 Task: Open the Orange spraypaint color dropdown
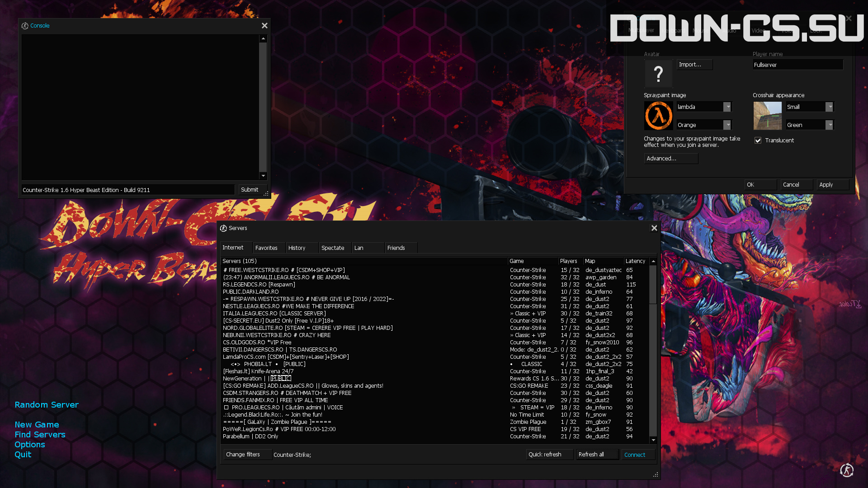click(x=727, y=125)
